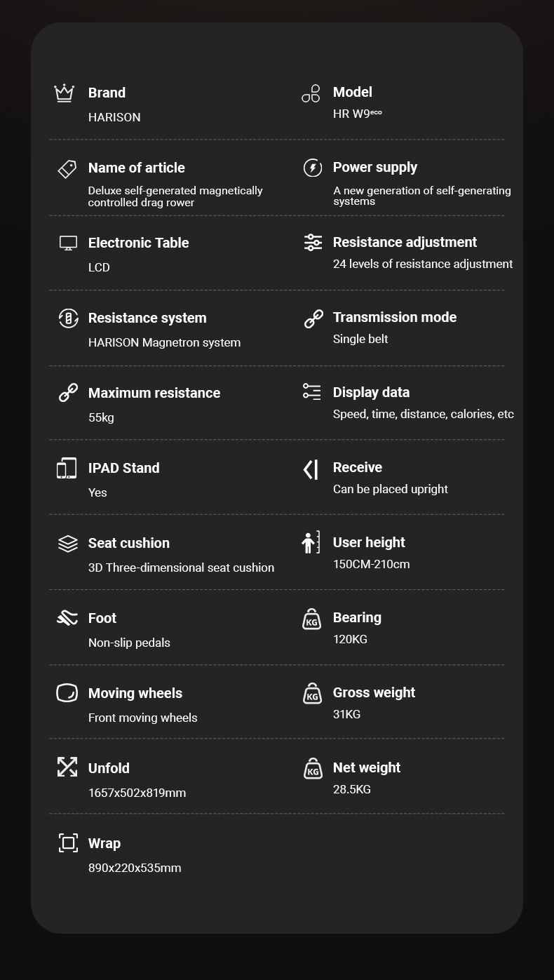Viewport: 554px width, 980px height.
Task: Click the monitor icon next to Electronic Table
Action: tap(68, 243)
